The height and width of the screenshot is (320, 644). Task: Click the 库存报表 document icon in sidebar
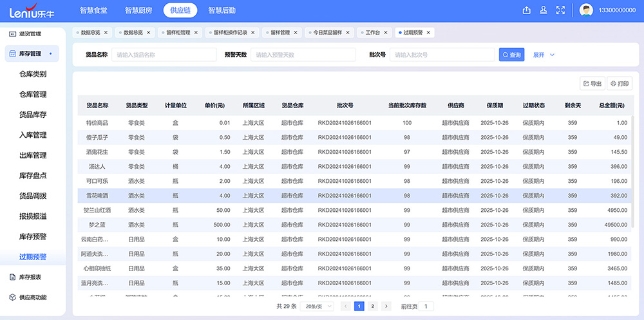(12, 277)
